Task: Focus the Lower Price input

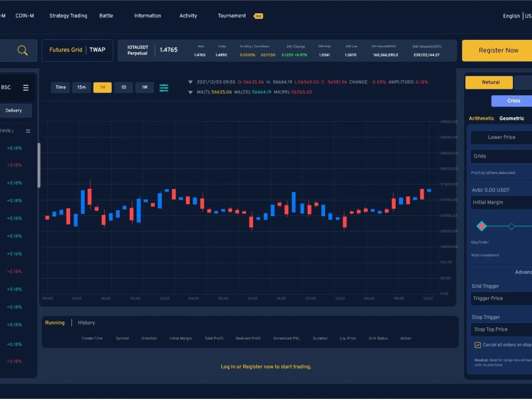Action: (501, 137)
